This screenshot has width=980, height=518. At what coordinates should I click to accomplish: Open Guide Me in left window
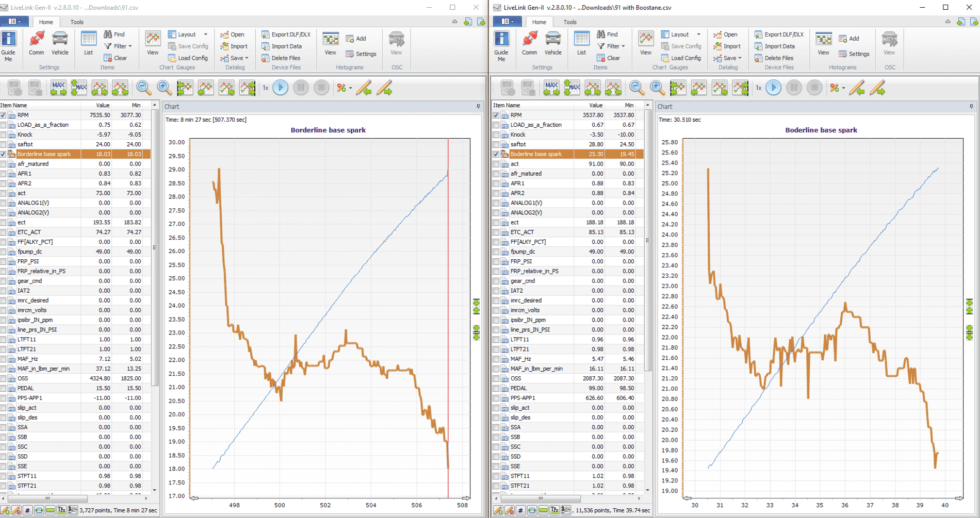(8, 46)
